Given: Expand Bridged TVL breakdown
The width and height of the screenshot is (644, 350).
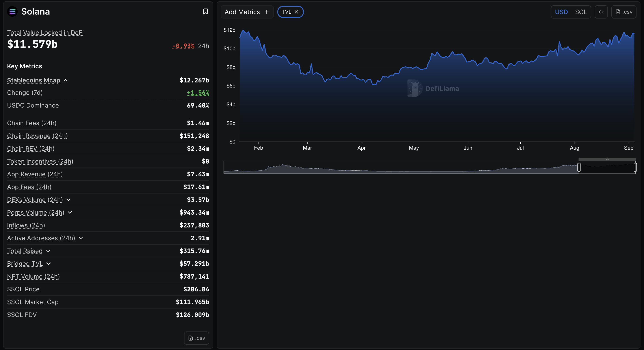Looking at the screenshot, I should coord(49,264).
